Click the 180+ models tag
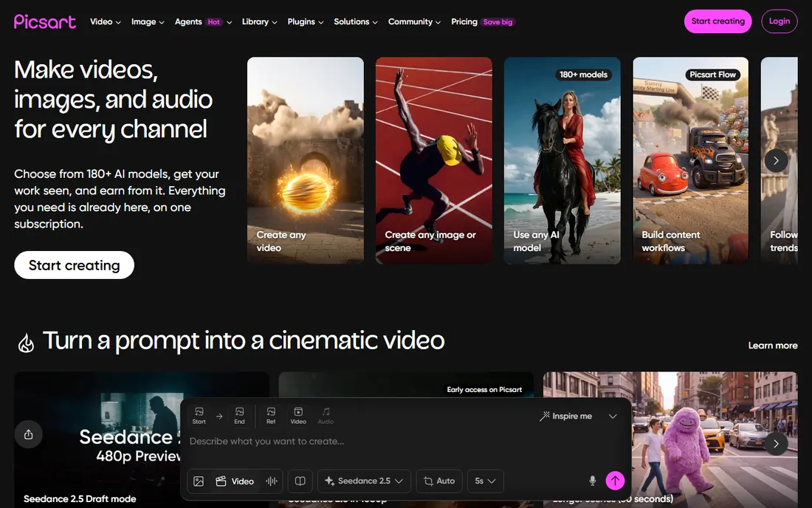Screen dimensions: 812x508 coord(584,75)
